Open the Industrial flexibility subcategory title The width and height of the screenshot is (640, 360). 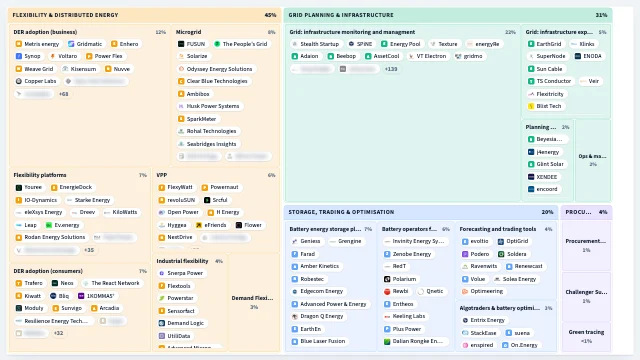coord(182,261)
